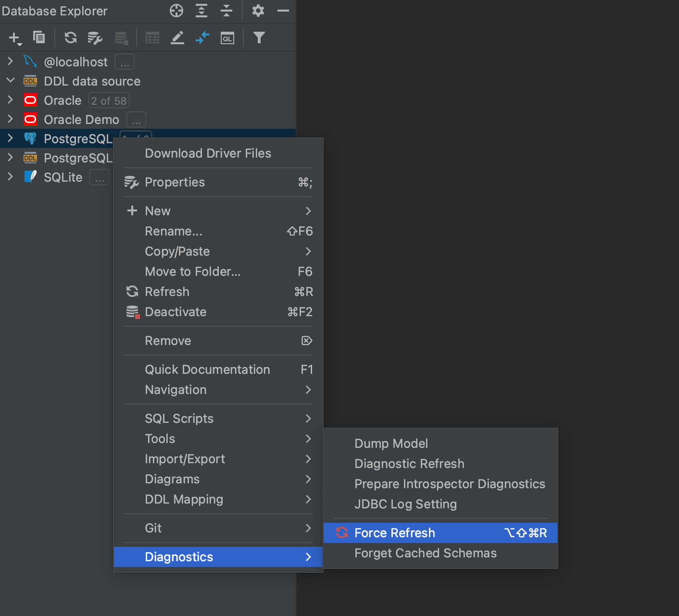This screenshot has width=679, height=616.
Task: Choose Dump Model from the submenu
Action: [391, 444]
